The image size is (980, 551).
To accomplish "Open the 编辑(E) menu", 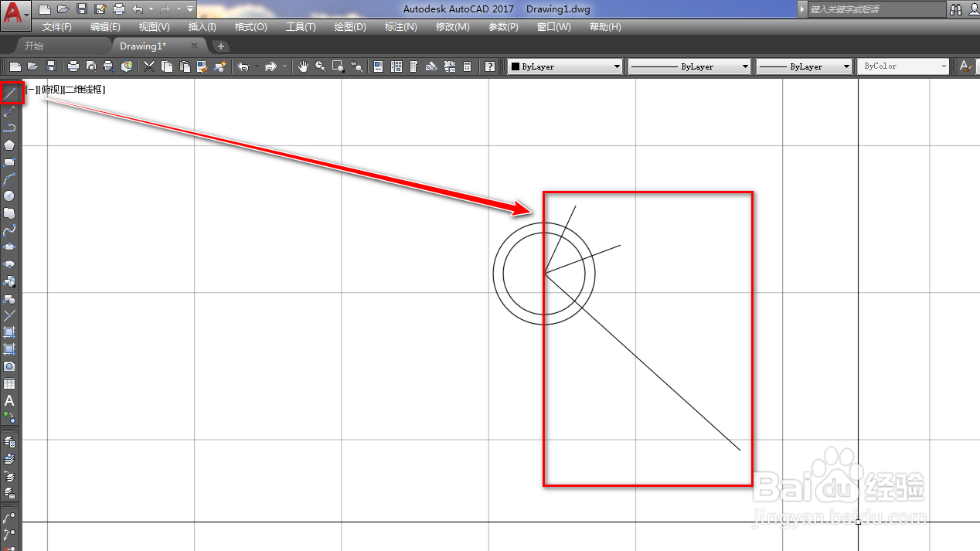I will 105,27.
